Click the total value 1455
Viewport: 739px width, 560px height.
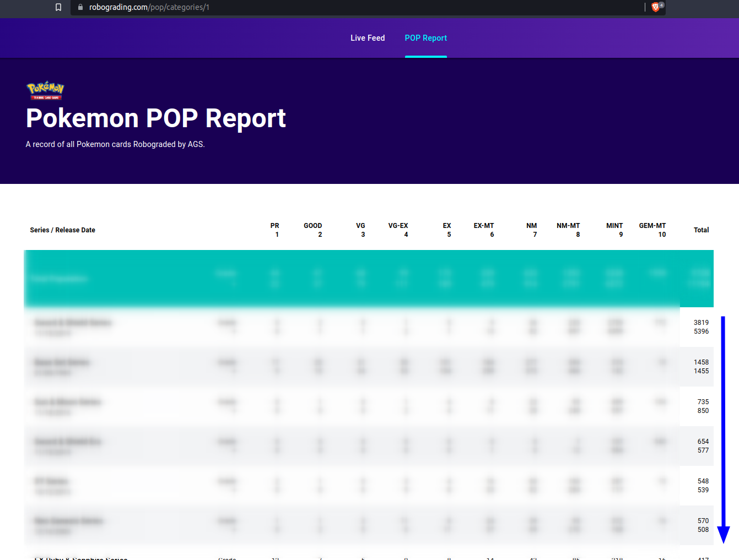coord(702,371)
